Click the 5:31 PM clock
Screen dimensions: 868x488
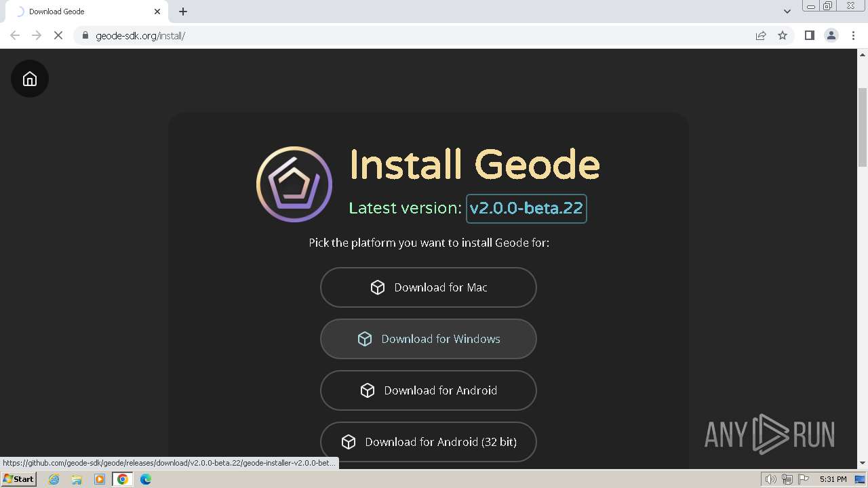pos(833,479)
